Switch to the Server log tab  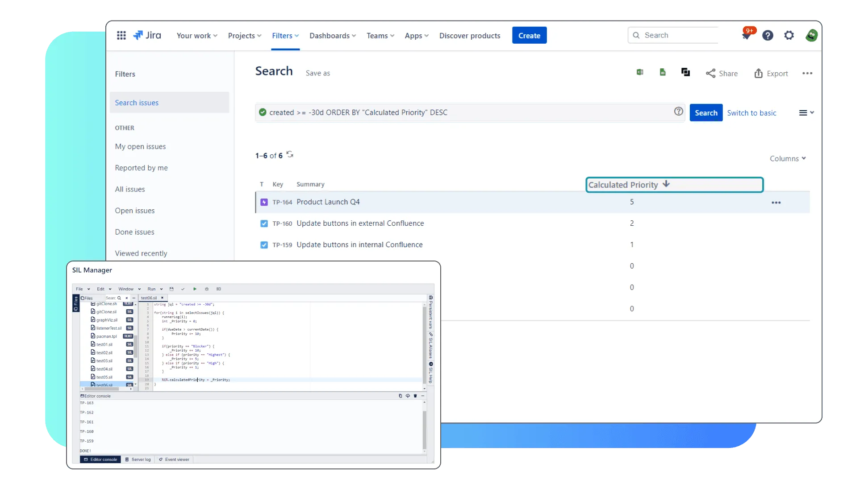click(138, 460)
